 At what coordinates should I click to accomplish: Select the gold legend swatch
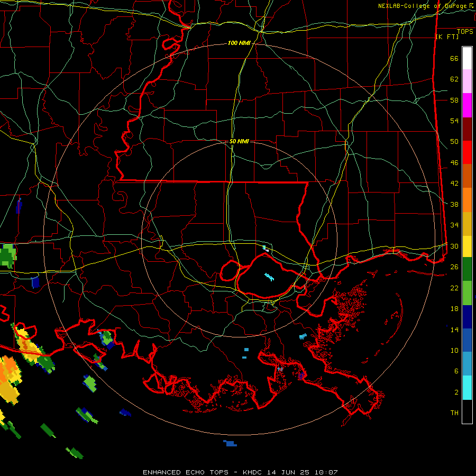(x=467, y=224)
